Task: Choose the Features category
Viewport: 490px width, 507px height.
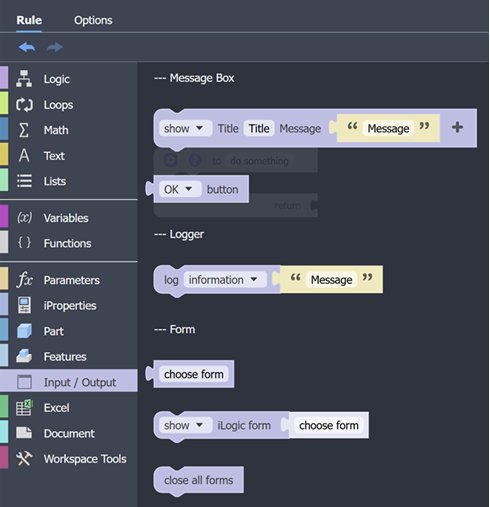Action: [69, 356]
